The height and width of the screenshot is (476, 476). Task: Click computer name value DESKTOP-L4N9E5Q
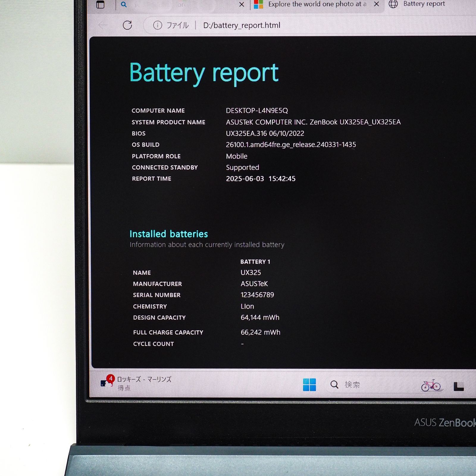pyautogui.click(x=257, y=111)
